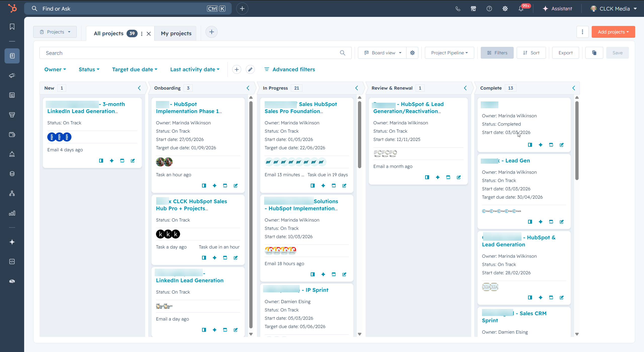Open All projects tab options menu

pos(142,34)
